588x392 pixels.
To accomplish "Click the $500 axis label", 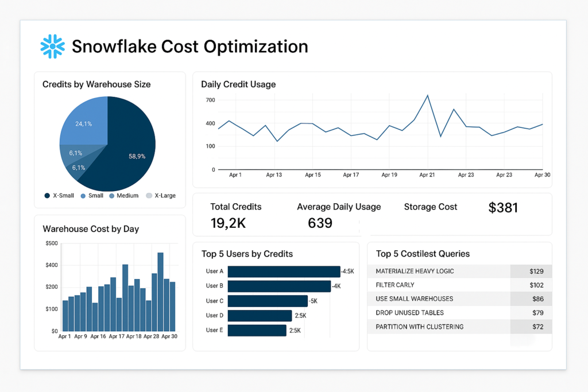I will [52, 243].
